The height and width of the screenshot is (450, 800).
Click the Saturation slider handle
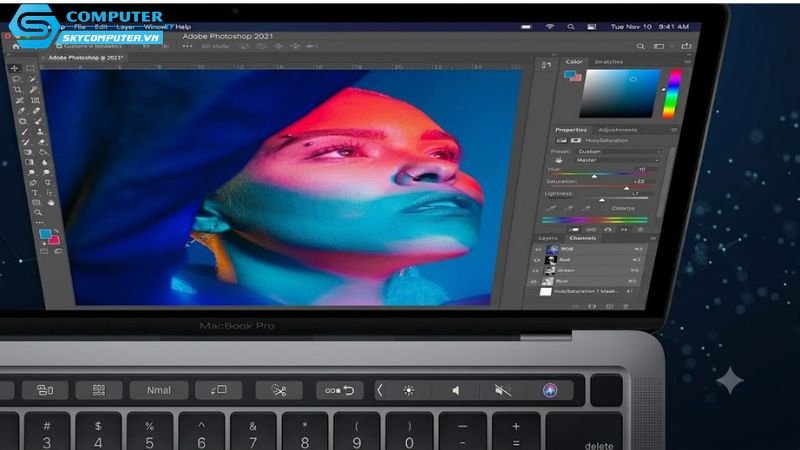click(x=627, y=188)
